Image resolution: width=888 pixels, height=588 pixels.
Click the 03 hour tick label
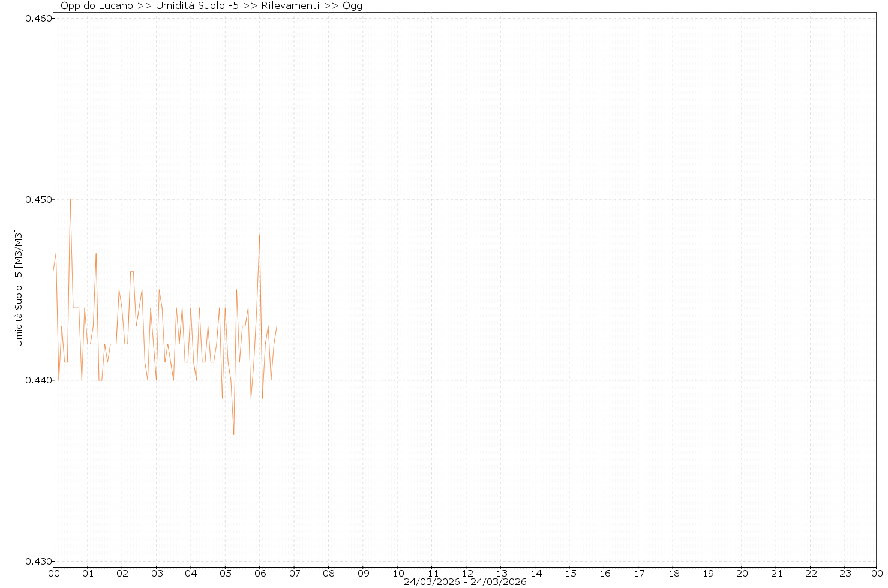pos(157,573)
